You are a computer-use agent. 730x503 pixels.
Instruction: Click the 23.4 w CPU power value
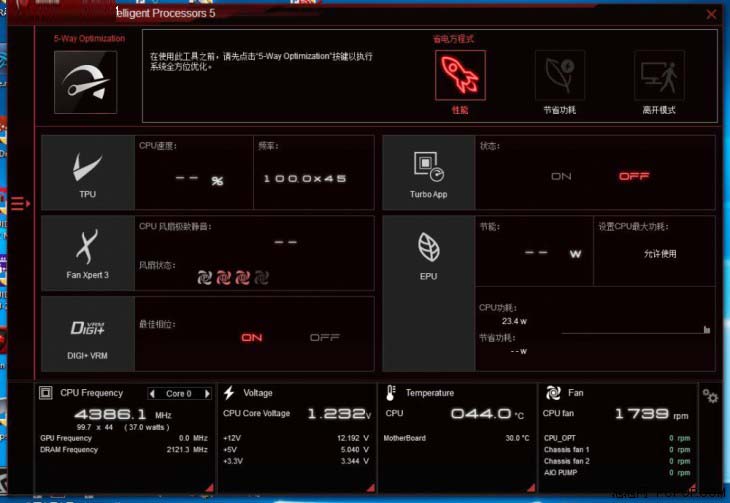(x=514, y=321)
